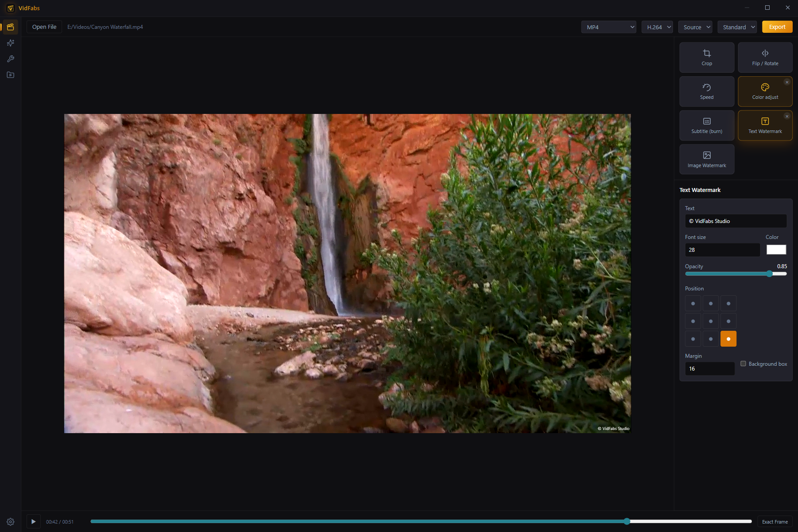Click the Margin input field
The height and width of the screenshot is (532, 798).
709,369
